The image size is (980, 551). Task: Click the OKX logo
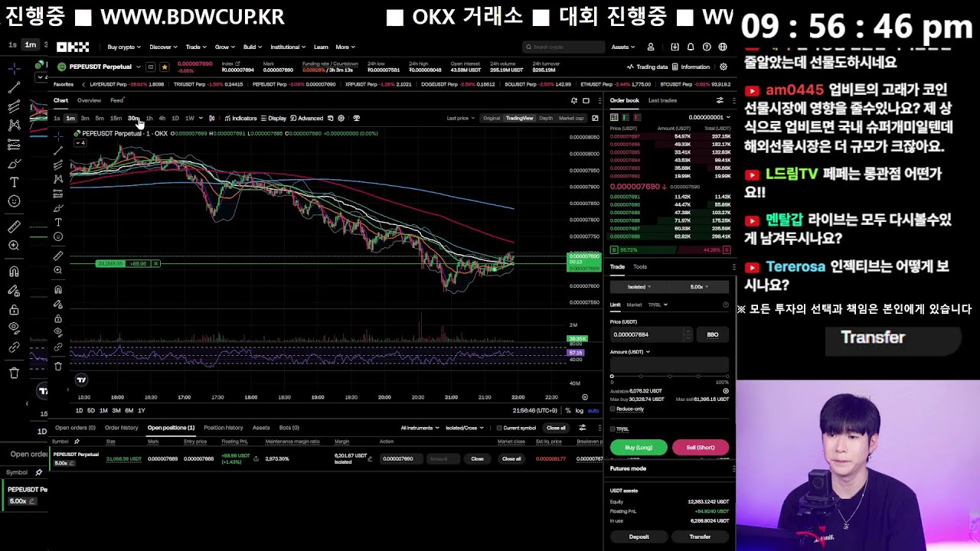pyautogui.click(x=73, y=47)
